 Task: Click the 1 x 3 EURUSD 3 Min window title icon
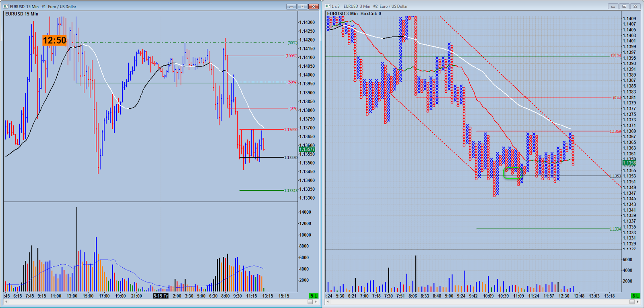point(328,6)
